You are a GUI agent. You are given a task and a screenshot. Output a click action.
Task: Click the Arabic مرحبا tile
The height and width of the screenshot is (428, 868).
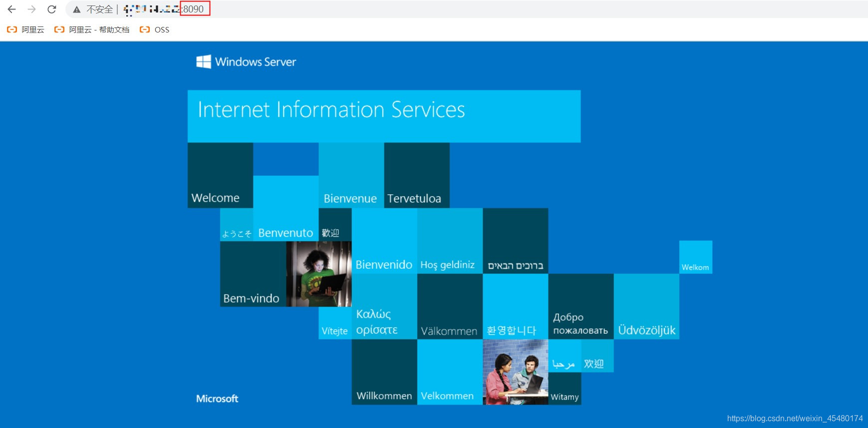click(565, 356)
